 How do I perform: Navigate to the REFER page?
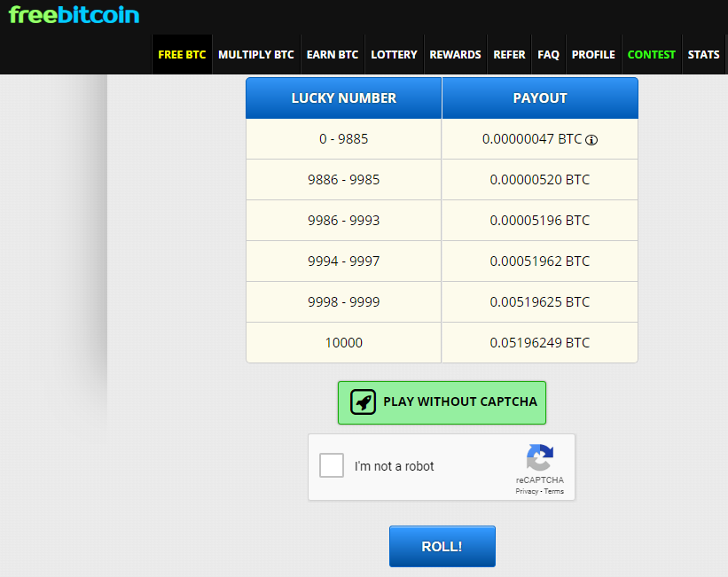click(x=509, y=55)
